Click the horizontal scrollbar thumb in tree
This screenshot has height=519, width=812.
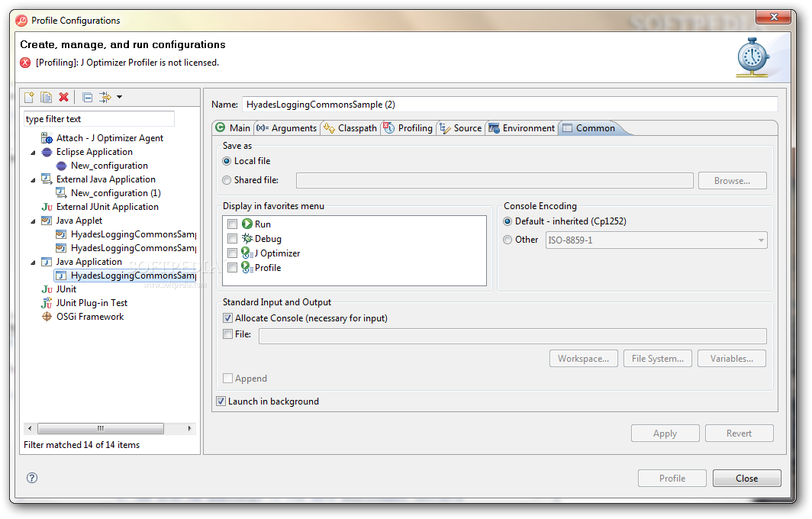101,428
